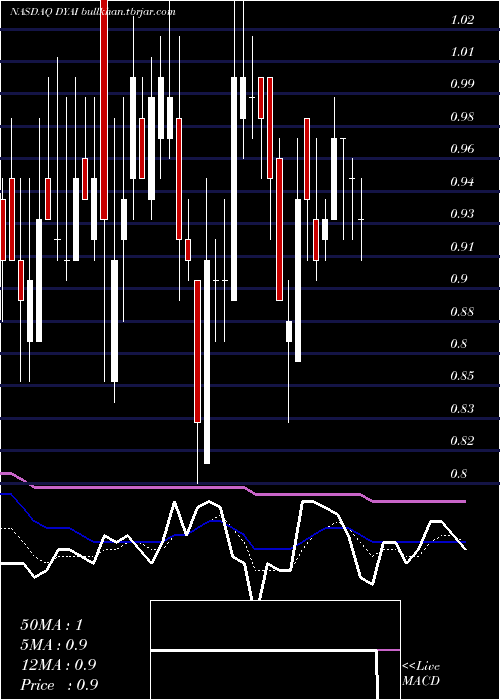This screenshot has width=500, height=700.
Task: Click the 0.82 price axis label
Action: pyautogui.click(x=462, y=441)
